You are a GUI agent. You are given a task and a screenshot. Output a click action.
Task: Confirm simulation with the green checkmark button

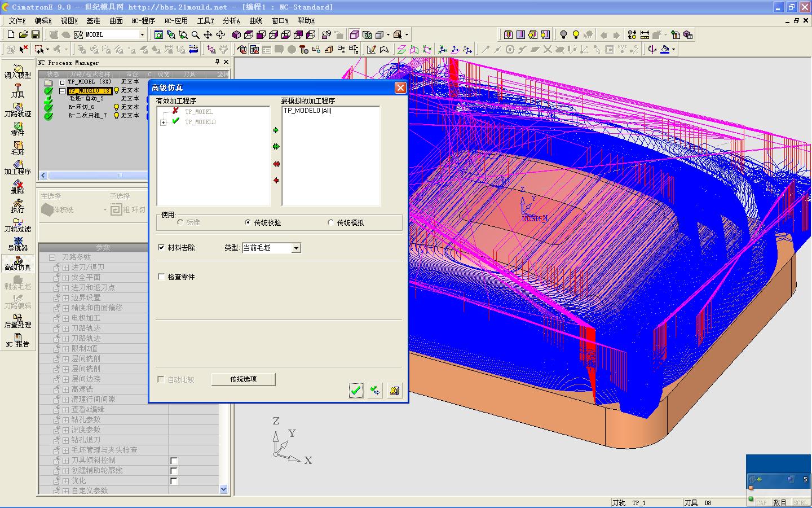355,390
